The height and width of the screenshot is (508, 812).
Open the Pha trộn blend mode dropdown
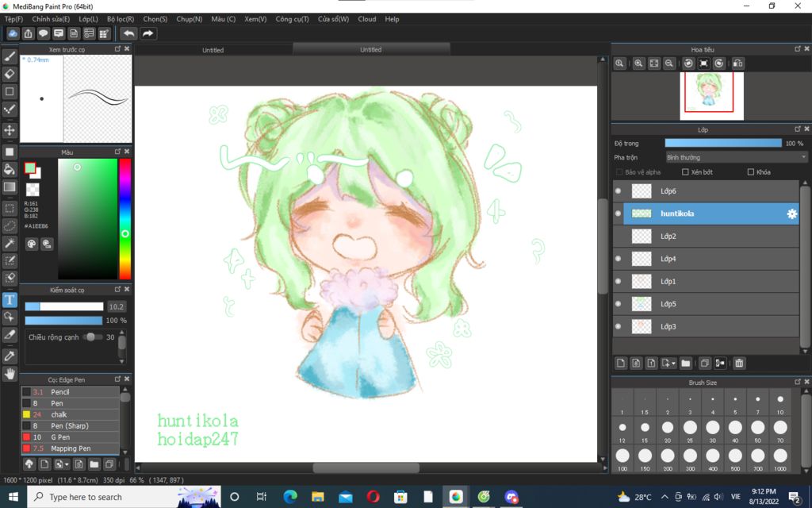click(737, 157)
